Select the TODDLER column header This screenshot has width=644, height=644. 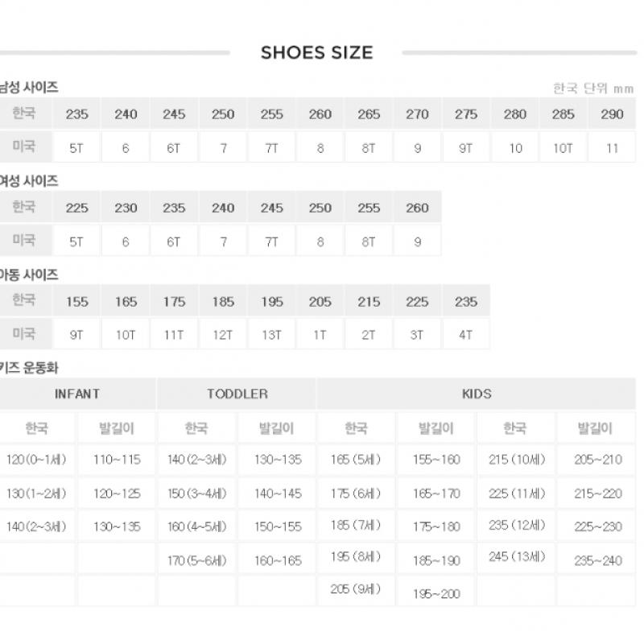[237, 394]
